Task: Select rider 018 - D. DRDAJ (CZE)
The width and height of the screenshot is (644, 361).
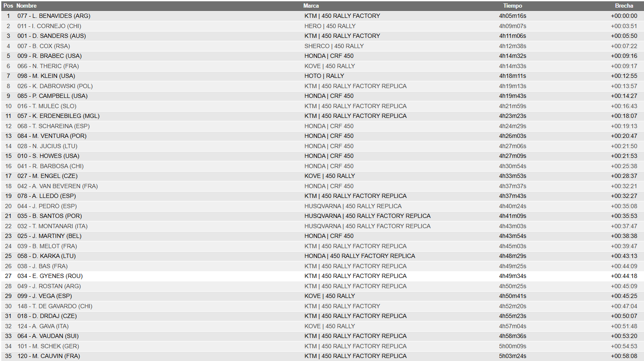Action: [47, 316]
